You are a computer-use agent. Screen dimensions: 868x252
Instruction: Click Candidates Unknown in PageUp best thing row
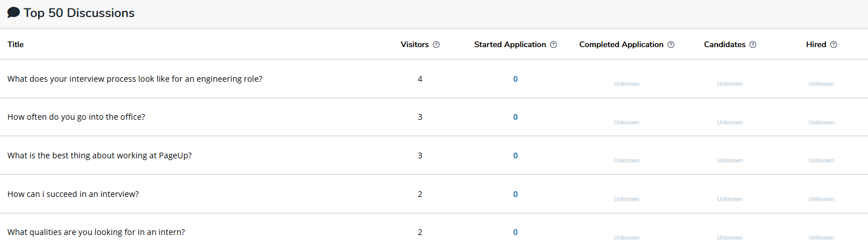(730, 161)
